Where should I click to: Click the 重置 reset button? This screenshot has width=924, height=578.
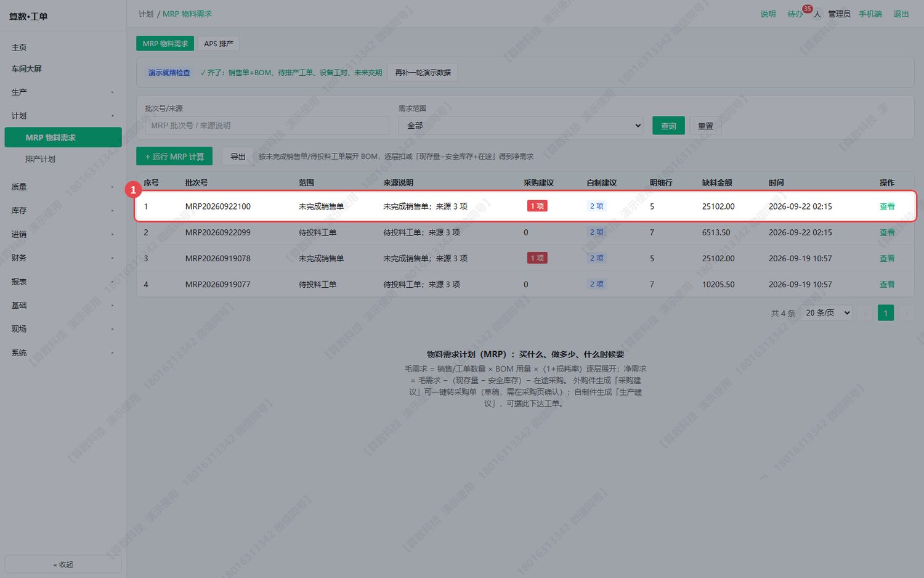coord(705,126)
